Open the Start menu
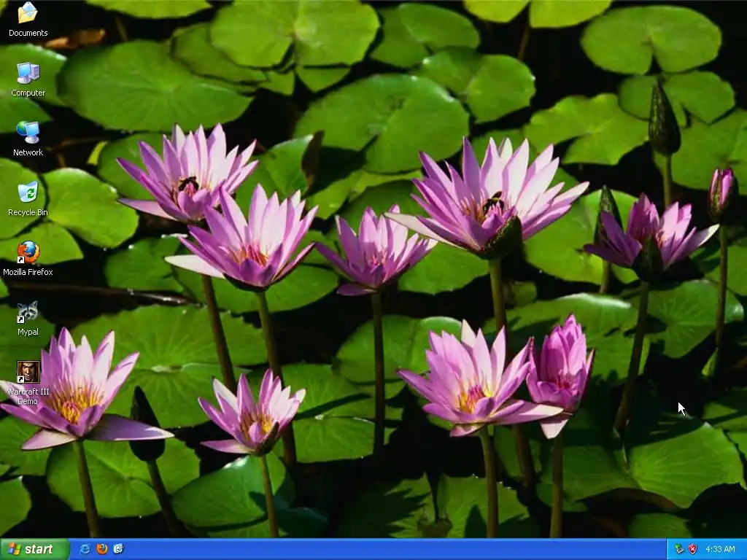Viewport: 747px width, 560px height. (35, 549)
